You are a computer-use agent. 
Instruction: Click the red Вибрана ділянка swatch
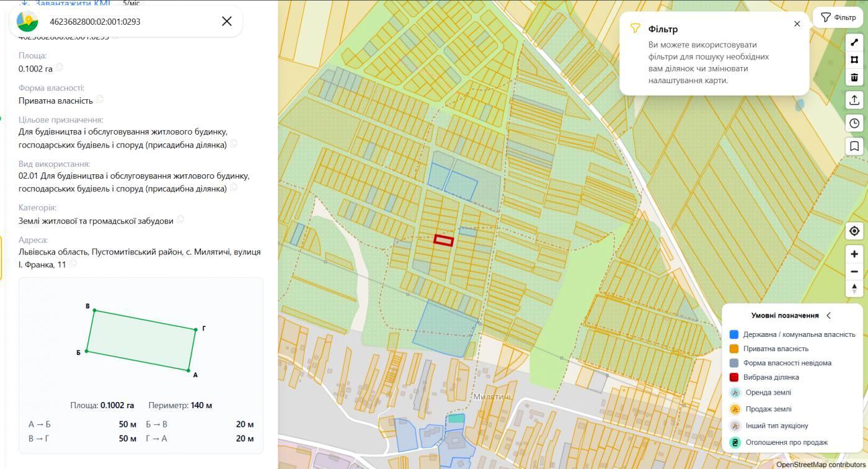coord(734,377)
